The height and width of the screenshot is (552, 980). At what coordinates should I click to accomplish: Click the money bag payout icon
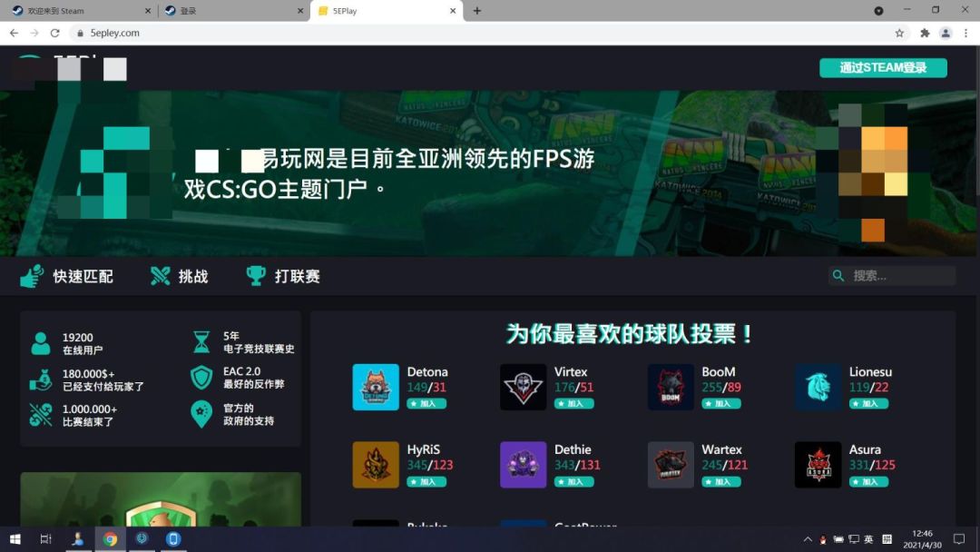coord(41,379)
